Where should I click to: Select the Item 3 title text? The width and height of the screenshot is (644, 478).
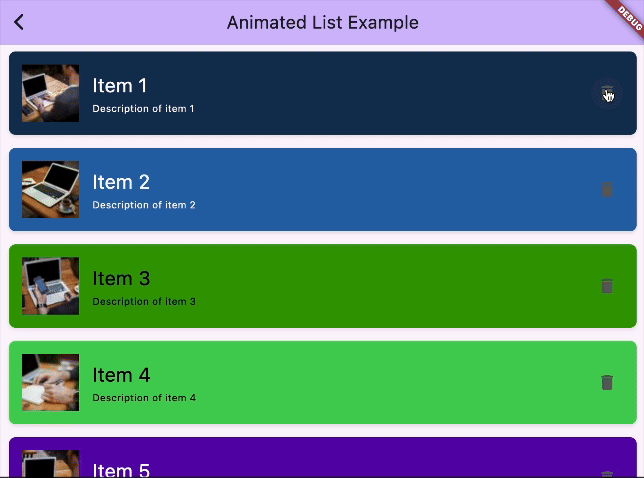tap(120, 278)
